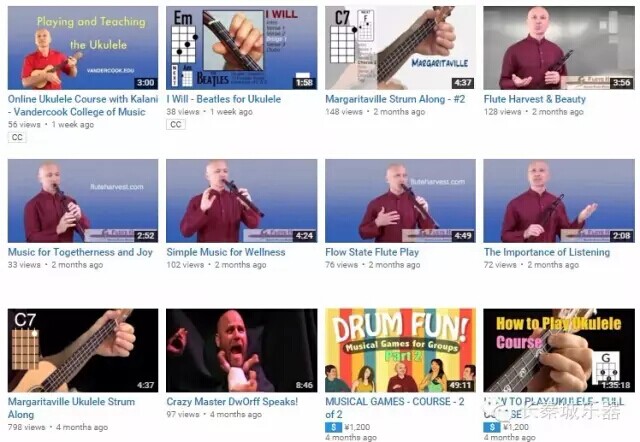
Task: Open the How to Play Ukulele Course thumbnail
Action: [x=559, y=350]
